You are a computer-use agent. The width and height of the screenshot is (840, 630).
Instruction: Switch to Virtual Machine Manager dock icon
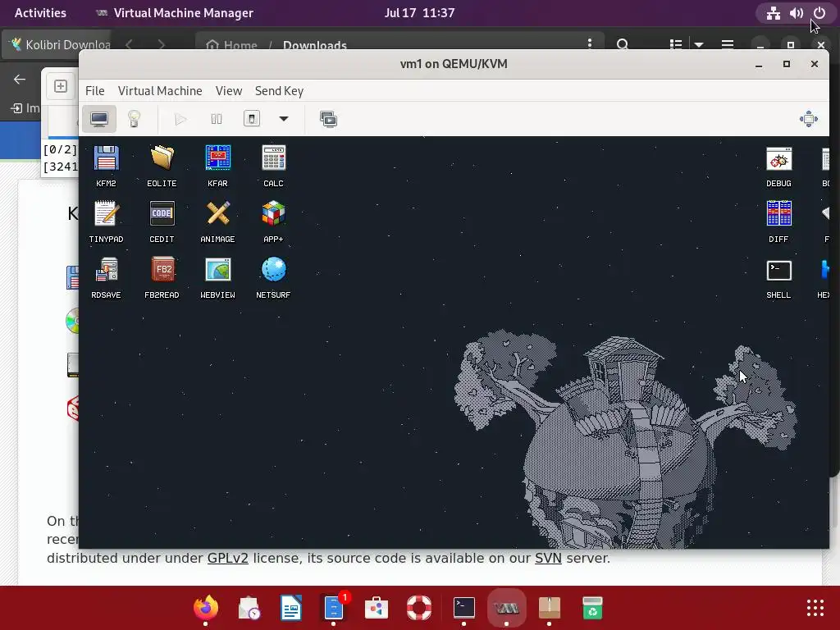(506, 608)
